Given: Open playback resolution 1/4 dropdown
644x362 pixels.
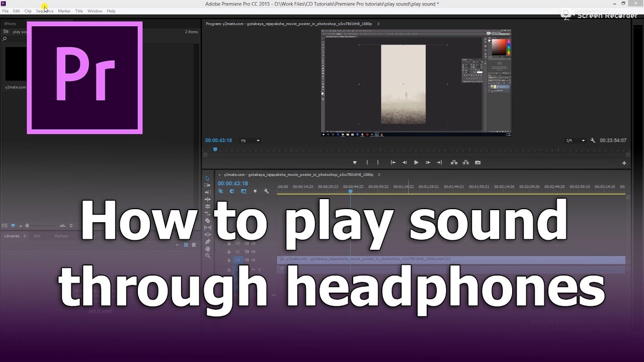Looking at the screenshot, I should click(576, 141).
